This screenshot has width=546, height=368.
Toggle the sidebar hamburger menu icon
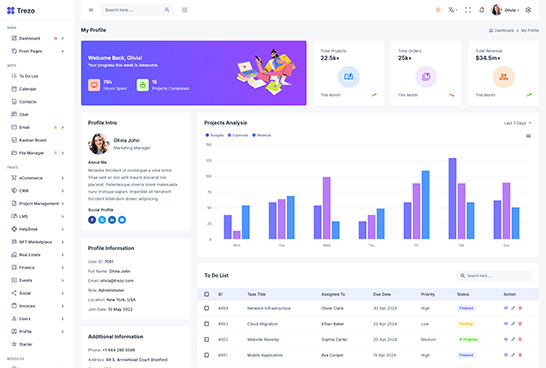click(x=91, y=10)
